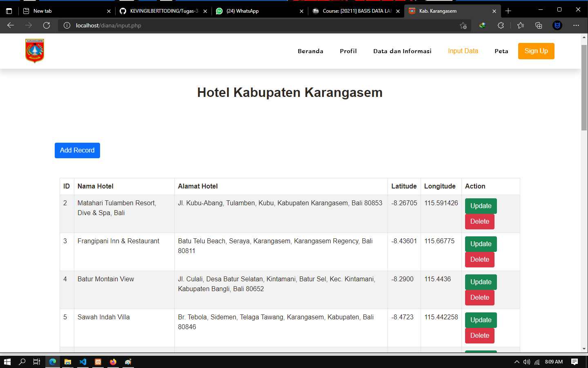This screenshot has width=588, height=368.
Task: Open the Favorites list icon
Action: click(x=520, y=25)
